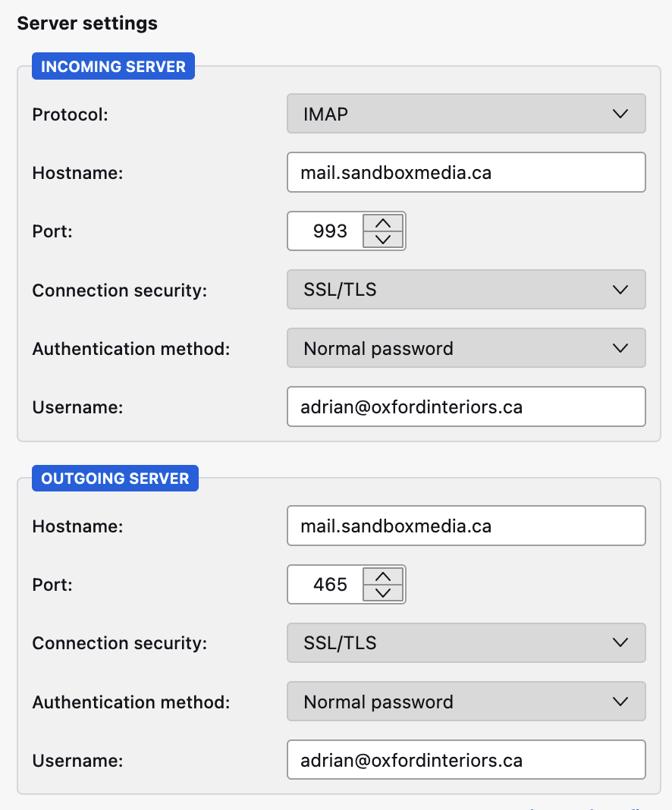This screenshot has height=810, width=672.
Task: Click the outgoing Port label text
Action: [x=52, y=585]
